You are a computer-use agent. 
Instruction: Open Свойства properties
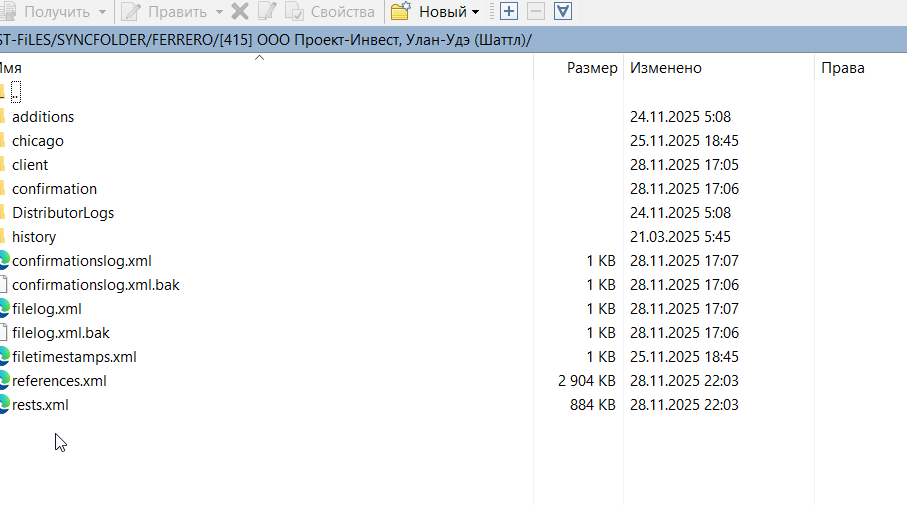click(330, 12)
